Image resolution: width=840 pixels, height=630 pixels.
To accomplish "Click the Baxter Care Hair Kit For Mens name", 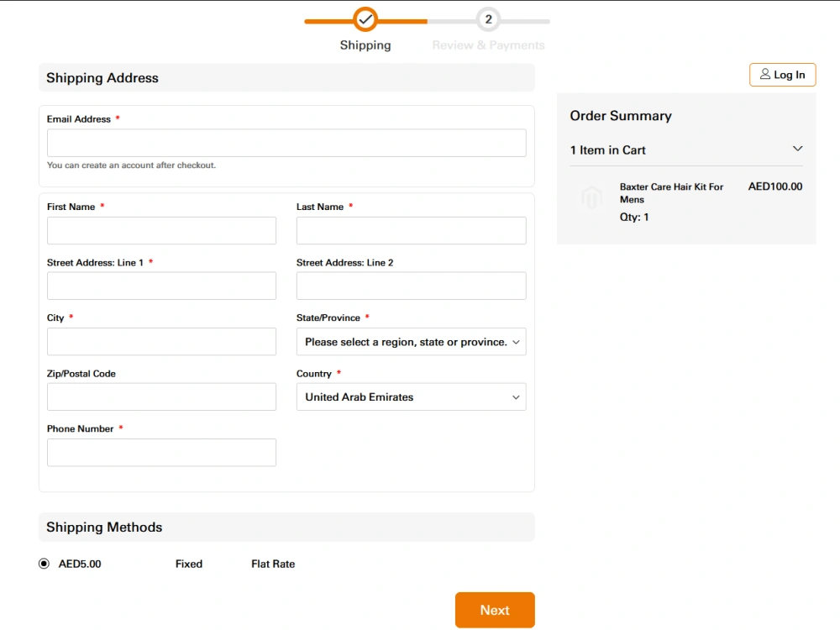I will pyautogui.click(x=671, y=193).
